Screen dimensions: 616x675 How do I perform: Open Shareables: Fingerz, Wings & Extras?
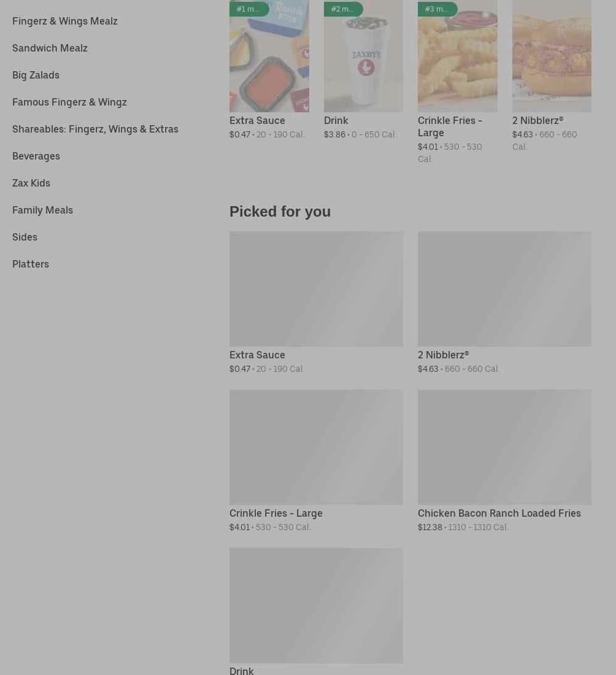(x=95, y=129)
